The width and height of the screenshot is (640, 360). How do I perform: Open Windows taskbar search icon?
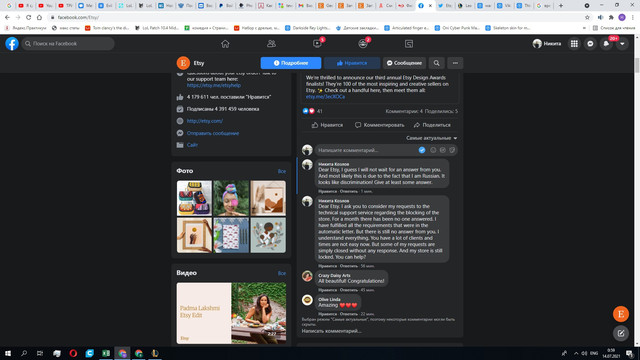click(24, 353)
